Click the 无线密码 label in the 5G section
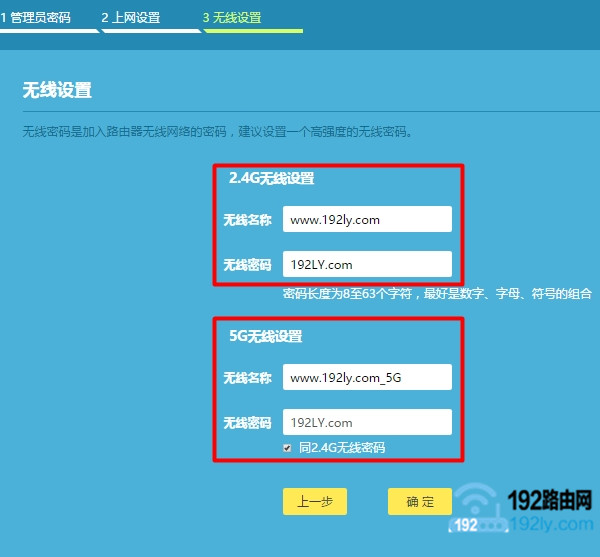This screenshot has width=600, height=557. click(x=247, y=422)
